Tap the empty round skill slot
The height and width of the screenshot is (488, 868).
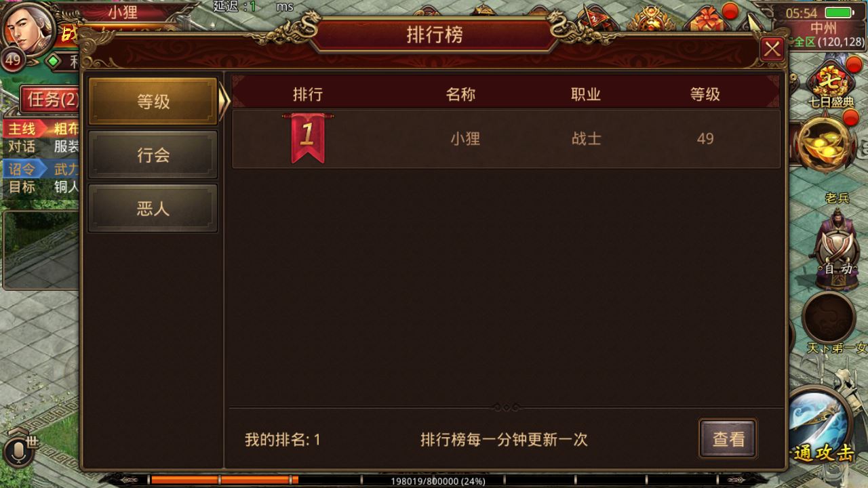[829, 319]
